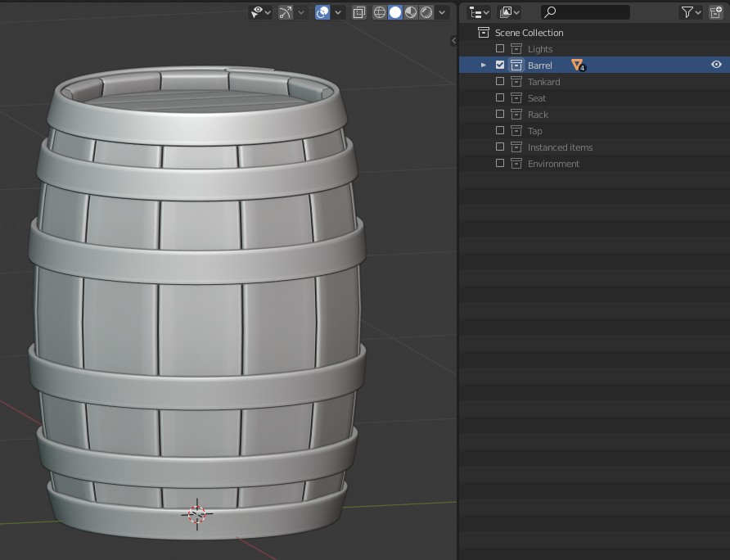The height and width of the screenshot is (560, 730).
Task: Click the mesh objects icon on Barrel row
Action: (x=577, y=65)
